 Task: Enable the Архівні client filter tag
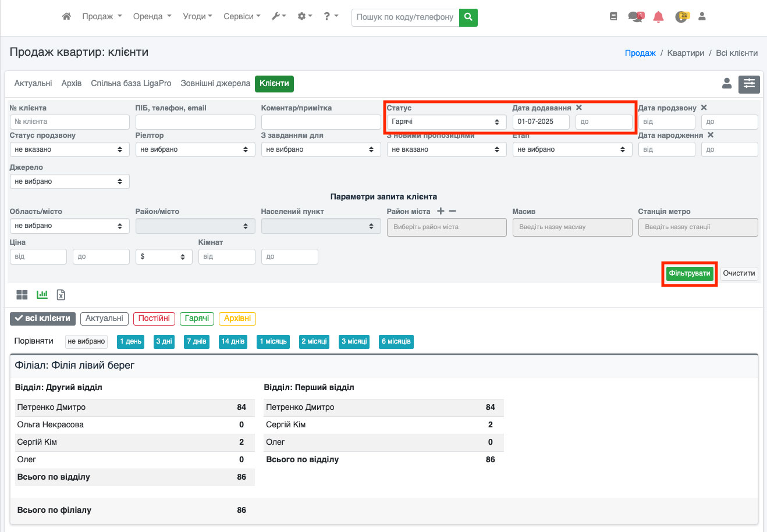[237, 319]
